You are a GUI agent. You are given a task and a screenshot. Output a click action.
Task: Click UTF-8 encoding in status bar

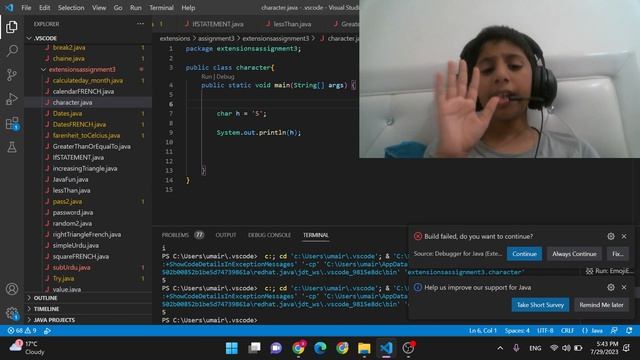tap(545, 331)
